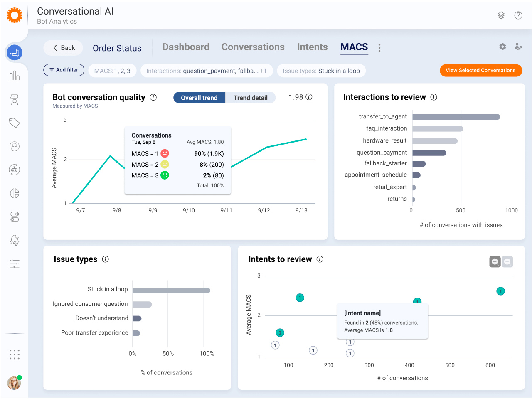Open the app grid dots icon
The width and height of the screenshot is (532, 399).
(15, 354)
